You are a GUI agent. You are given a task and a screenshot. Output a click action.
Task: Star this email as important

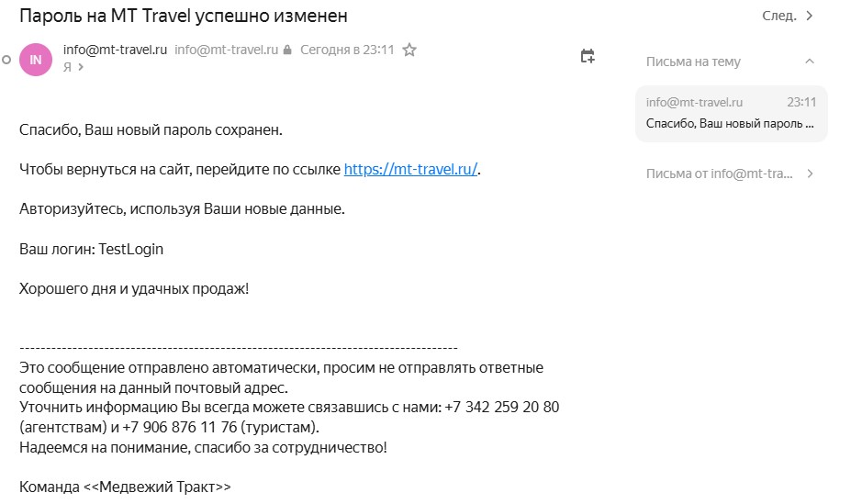tap(409, 50)
